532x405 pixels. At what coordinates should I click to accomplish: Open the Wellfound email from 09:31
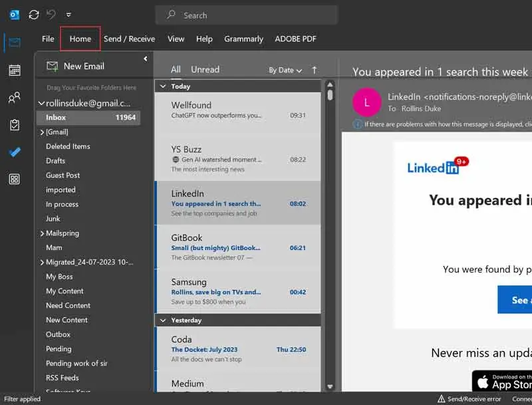[237, 114]
